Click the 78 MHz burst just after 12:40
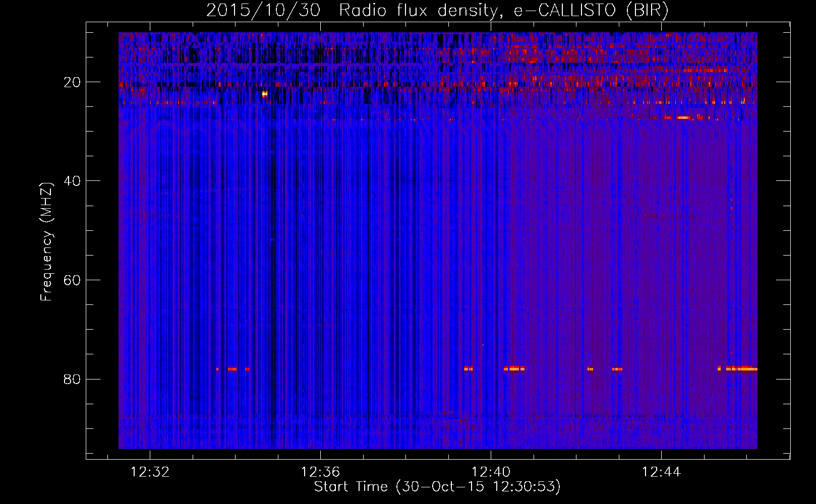The width and height of the screenshot is (816, 504). click(x=514, y=368)
